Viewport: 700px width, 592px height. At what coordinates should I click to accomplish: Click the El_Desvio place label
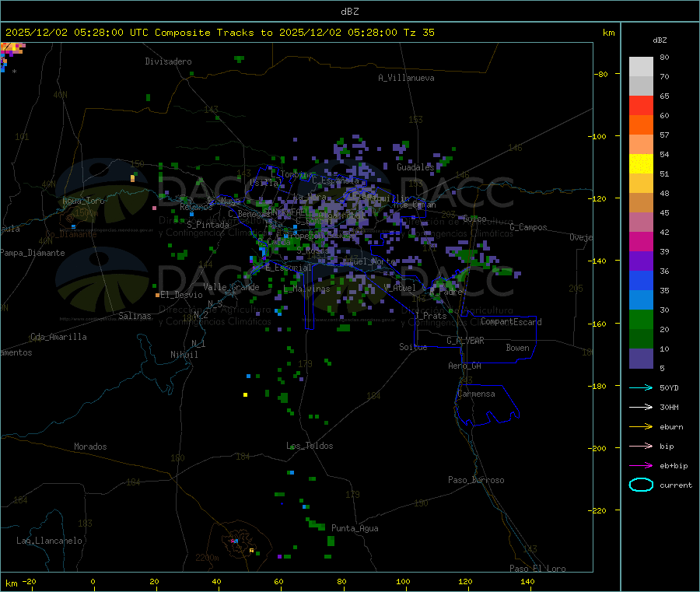182,295
